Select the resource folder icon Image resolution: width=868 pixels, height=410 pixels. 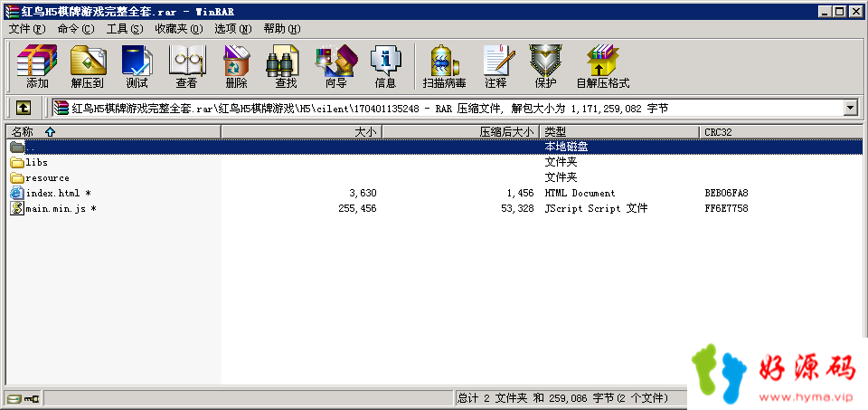tap(17, 178)
